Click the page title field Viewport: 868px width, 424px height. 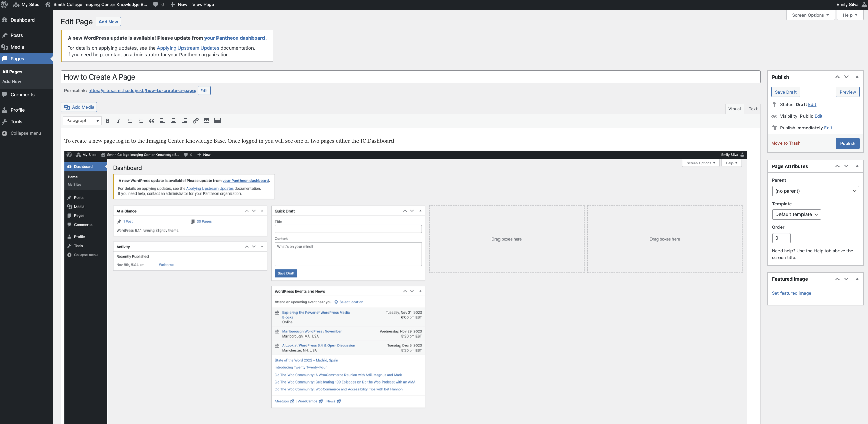coord(411,77)
